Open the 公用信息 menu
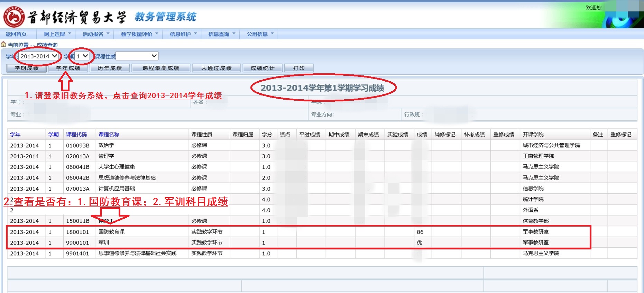Viewport: 644px width, 293px height. tap(260, 34)
